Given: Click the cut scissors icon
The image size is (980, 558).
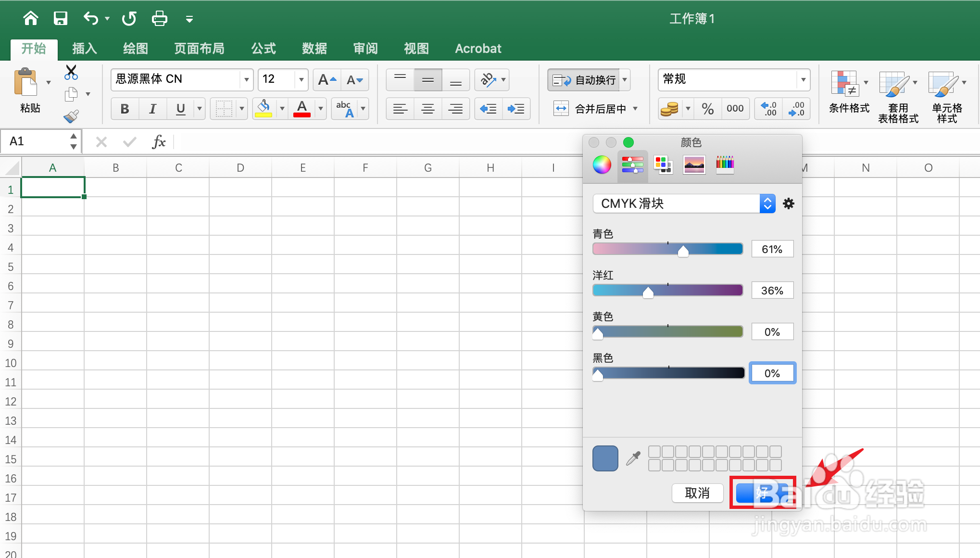Looking at the screenshot, I should point(71,72).
